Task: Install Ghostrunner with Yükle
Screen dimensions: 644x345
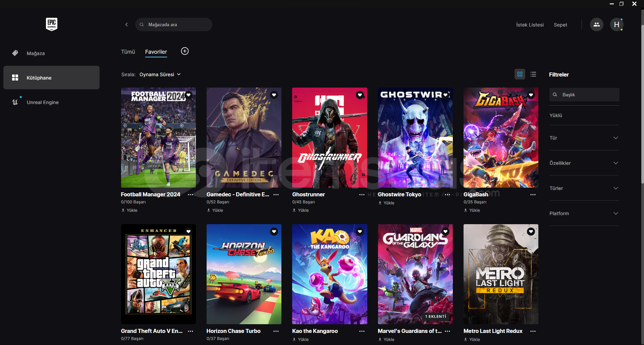Action: click(x=301, y=210)
